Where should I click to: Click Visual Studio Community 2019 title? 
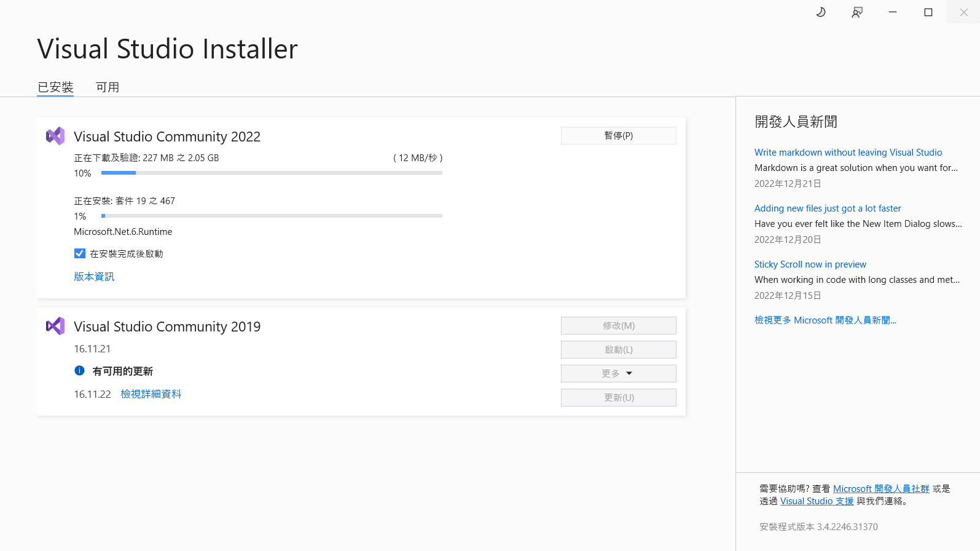[167, 327]
